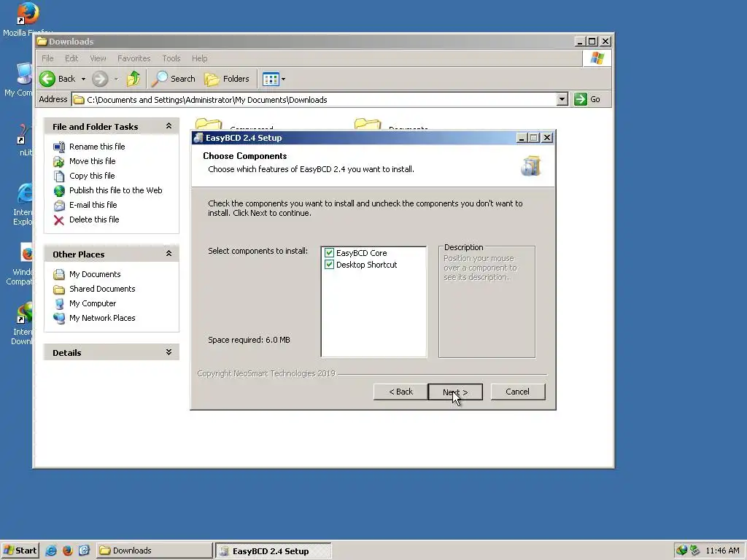The width and height of the screenshot is (747, 560).
Task: Go up one folder level
Action: click(x=133, y=79)
